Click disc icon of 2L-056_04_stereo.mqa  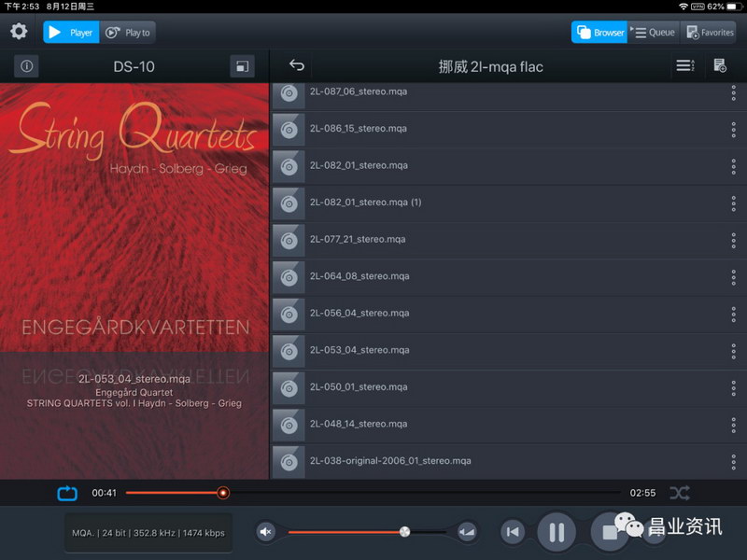289,315
